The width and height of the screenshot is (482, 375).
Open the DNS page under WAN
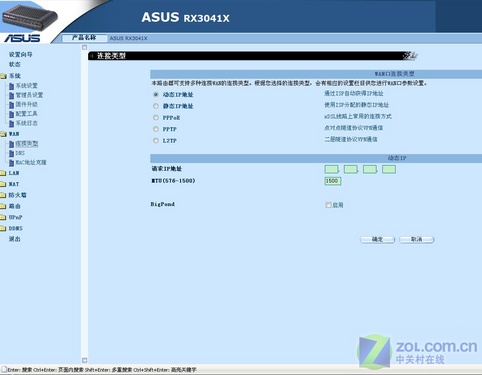(20, 153)
